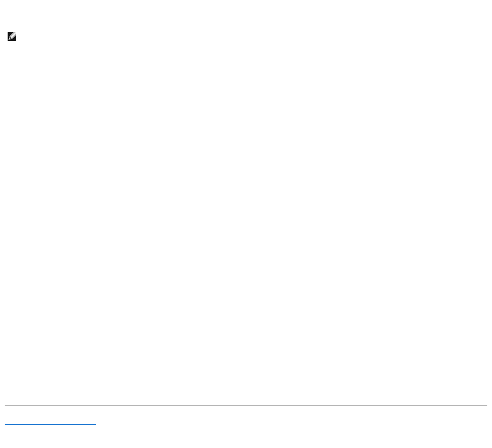Click the pencil note icon
Viewport: 492px width, 448px height.
click(x=12, y=36)
